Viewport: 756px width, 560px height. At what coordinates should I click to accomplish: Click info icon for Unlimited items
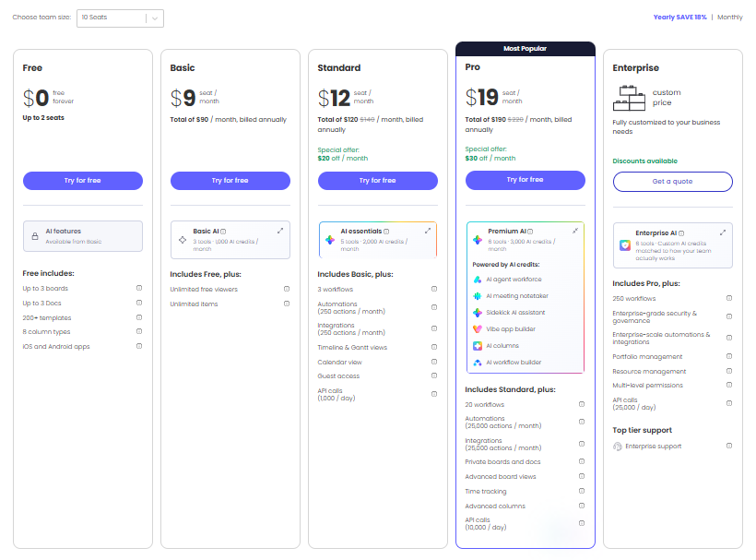[287, 304]
